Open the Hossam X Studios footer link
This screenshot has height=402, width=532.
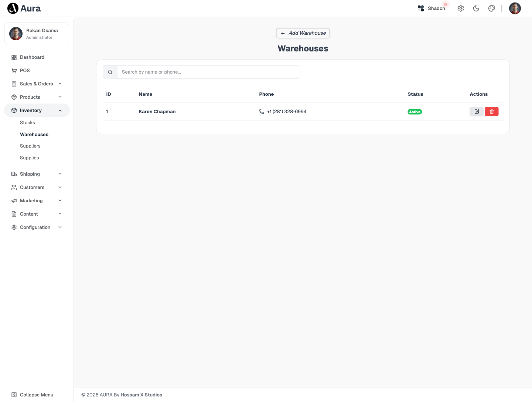click(141, 395)
